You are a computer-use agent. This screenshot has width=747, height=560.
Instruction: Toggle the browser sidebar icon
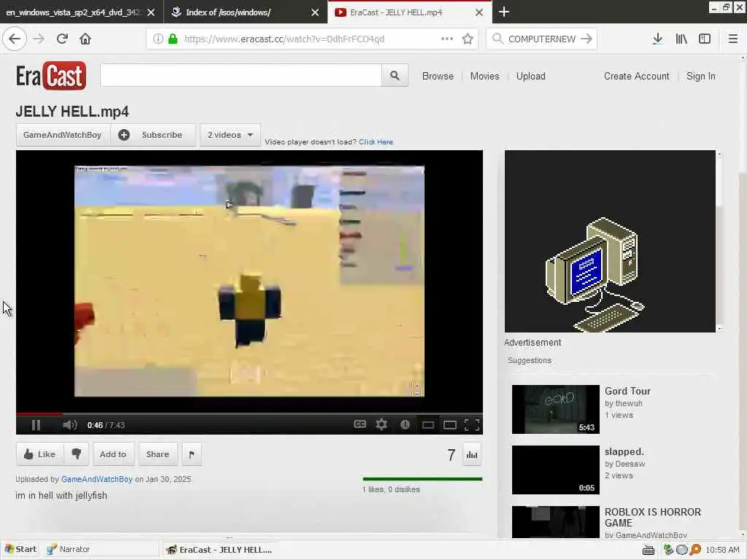(x=705, y=39)
